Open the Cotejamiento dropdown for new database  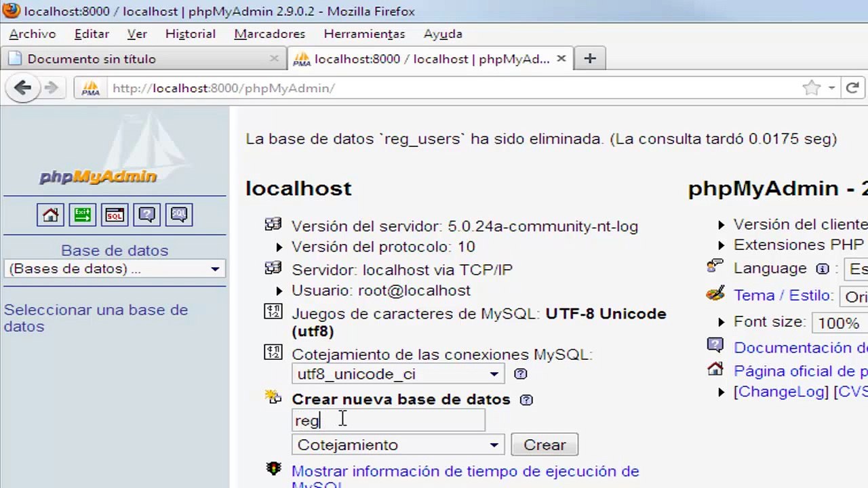pos(399,445)
